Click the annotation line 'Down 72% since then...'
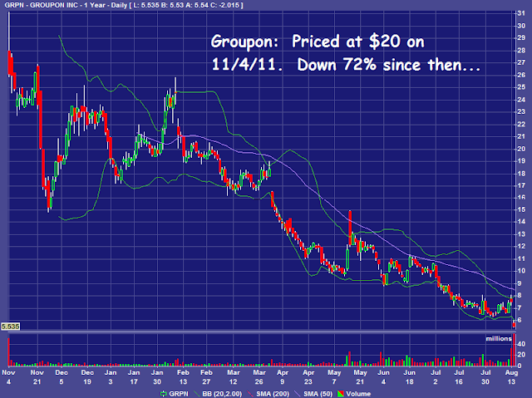 (389, 64)
